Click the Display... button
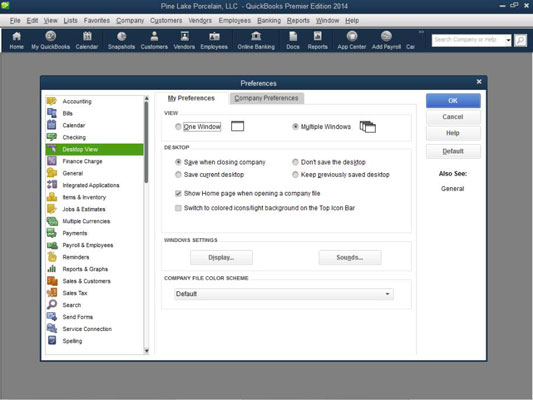533x400 pixels. [221, 258]
